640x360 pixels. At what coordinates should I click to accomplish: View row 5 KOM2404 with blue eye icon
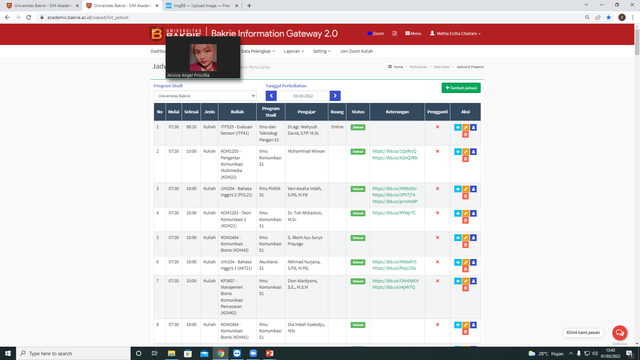[x=458, y=238]
